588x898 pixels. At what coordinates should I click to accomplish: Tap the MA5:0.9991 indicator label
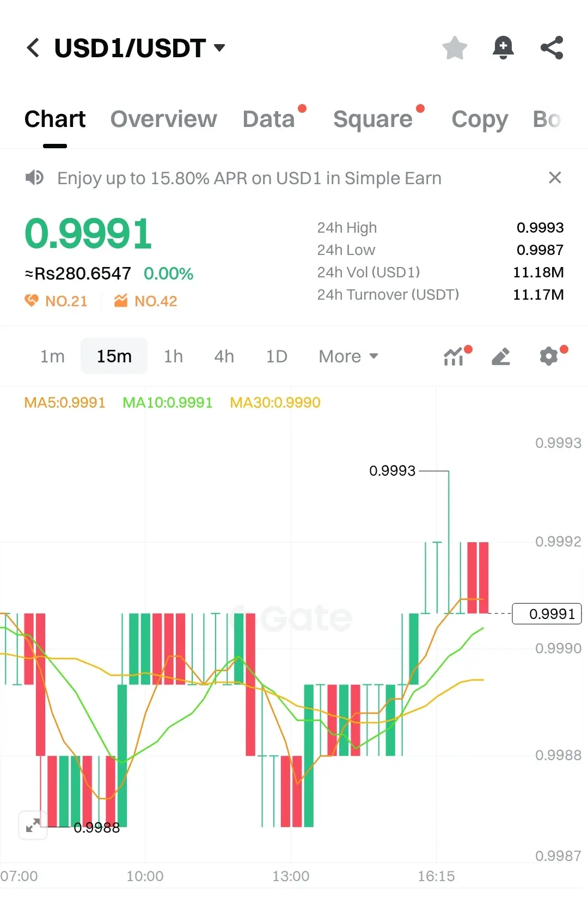[64, 403]
